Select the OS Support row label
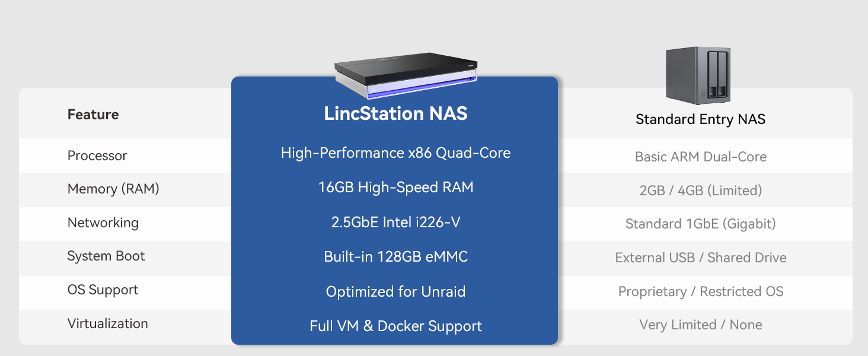The height and width of the screenshot is (356, 868). click(103, 290)
